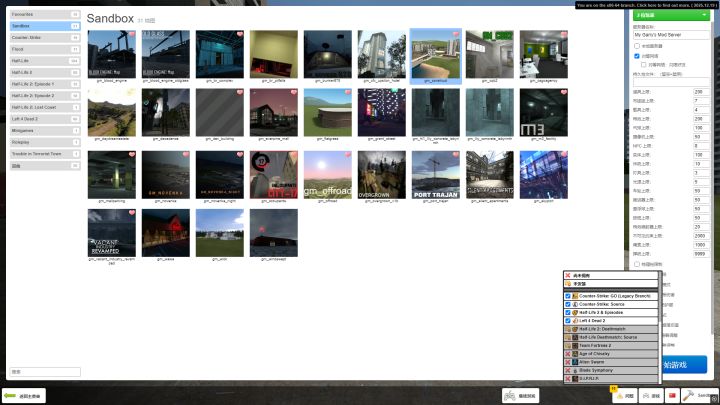Select the Left 4 Dead 2 category
Viewport: 720px width, 405px height.
pyautogui.click(x=45, y=119)
